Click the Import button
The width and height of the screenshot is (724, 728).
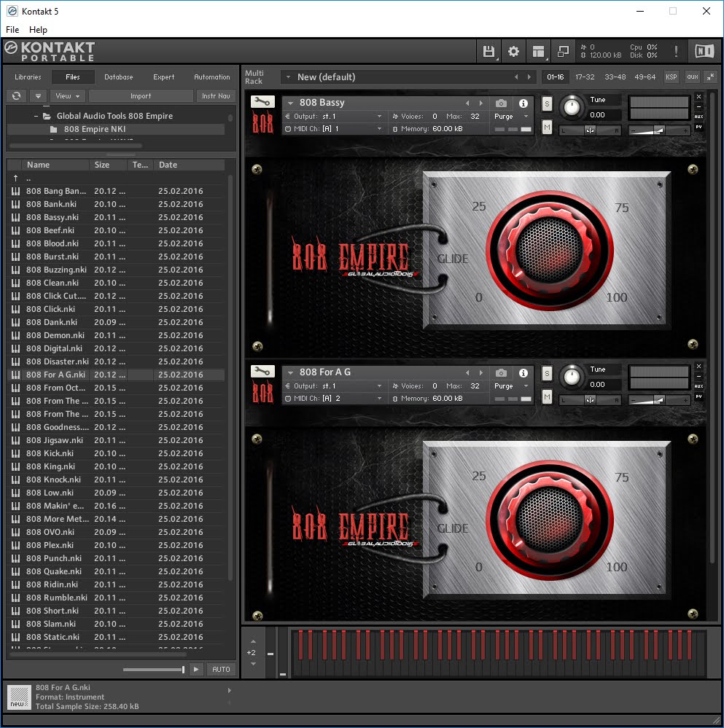141,96
